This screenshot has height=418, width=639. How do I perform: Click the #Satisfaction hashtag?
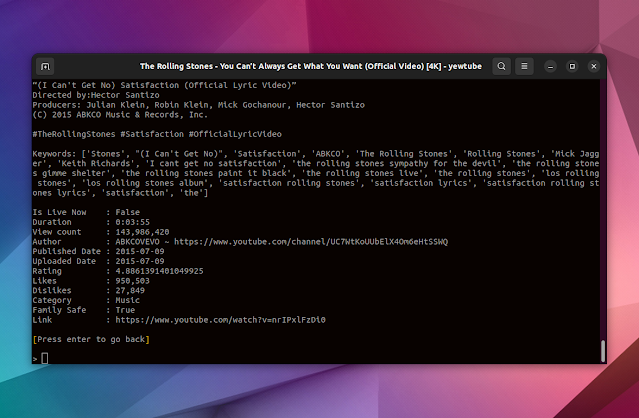pos(152,134)
